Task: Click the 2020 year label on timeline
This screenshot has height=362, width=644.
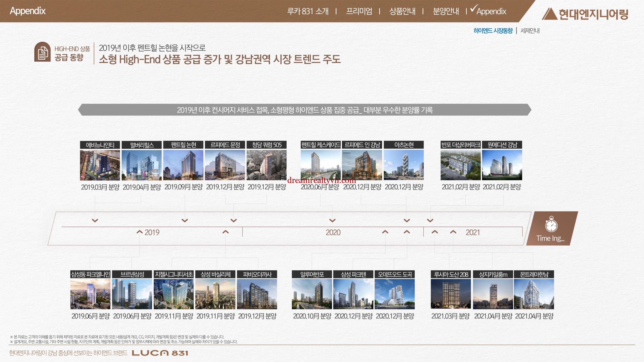Action: [333, 233]
